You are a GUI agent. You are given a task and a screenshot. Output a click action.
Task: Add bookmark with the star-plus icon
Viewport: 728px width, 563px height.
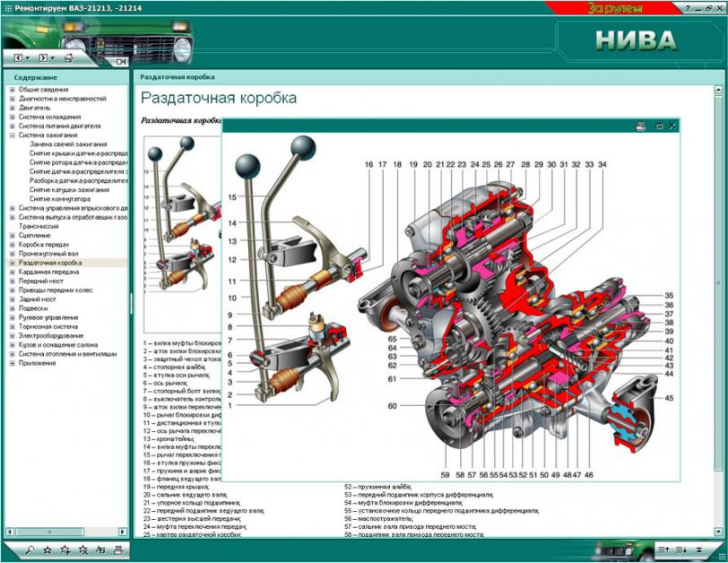tap(65, 550)
